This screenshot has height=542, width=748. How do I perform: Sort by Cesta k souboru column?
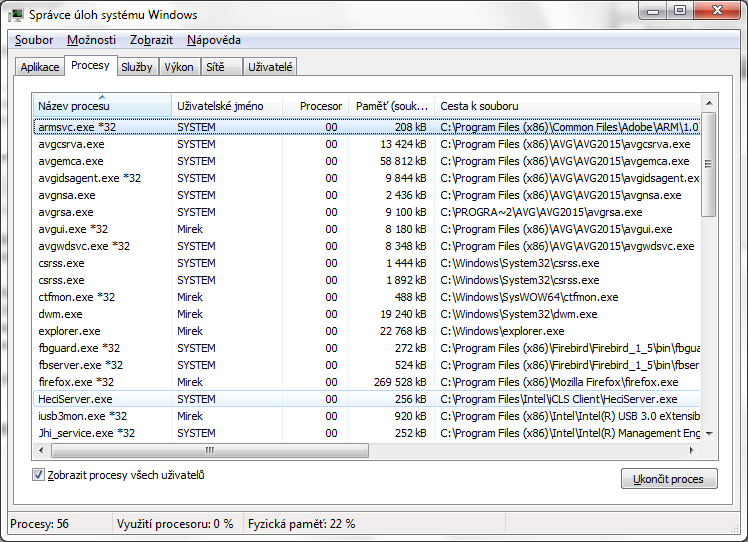pyautogui.click(x=568, y=105)
